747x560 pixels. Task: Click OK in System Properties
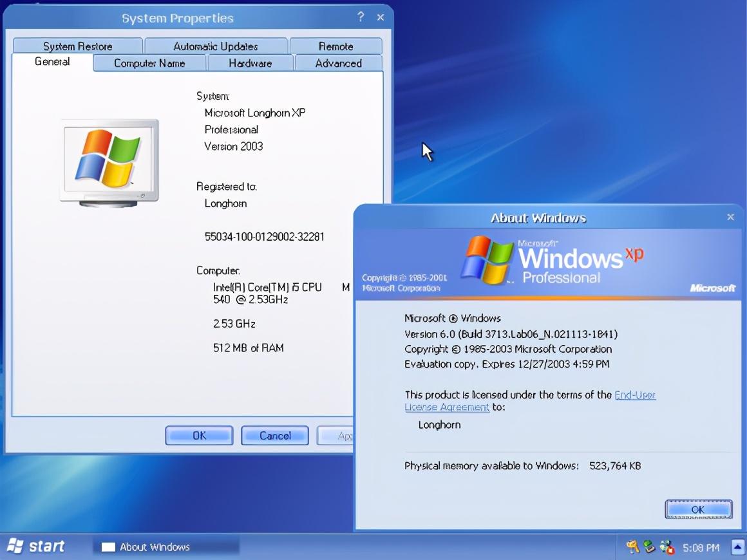(199, 435)
